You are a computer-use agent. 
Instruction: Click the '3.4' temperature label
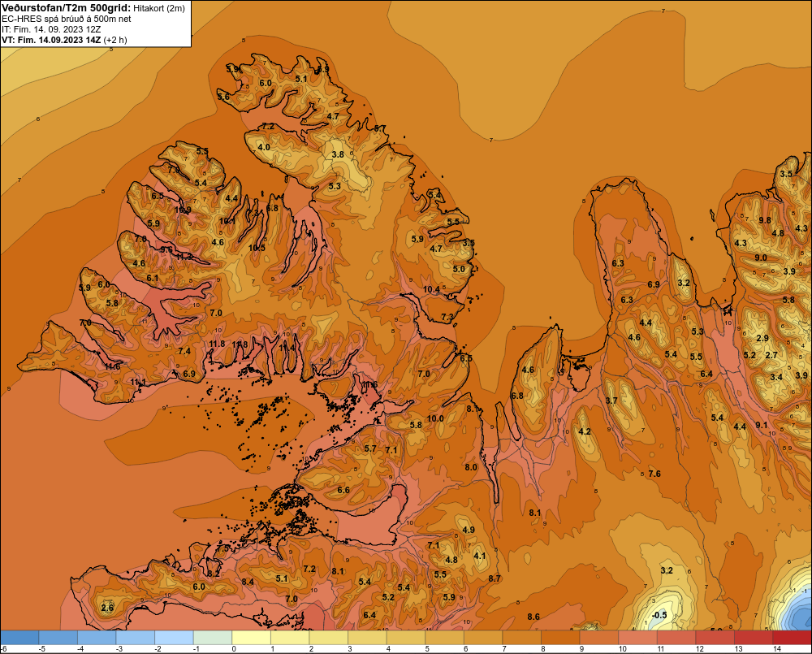tap(775, 377)
